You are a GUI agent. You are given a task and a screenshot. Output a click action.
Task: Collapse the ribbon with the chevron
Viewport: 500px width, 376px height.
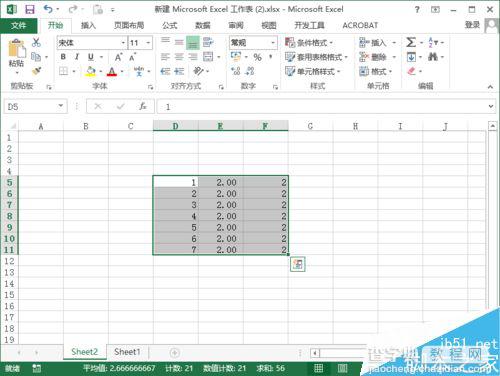point(490,87)
